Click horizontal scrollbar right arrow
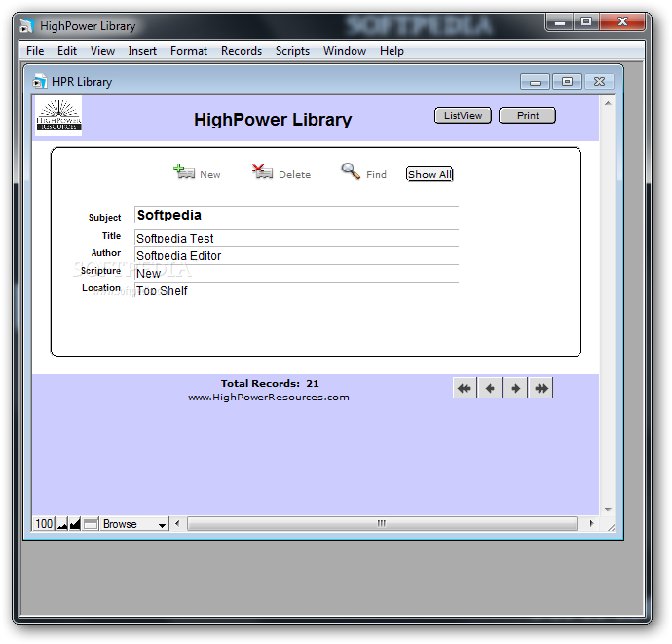Screen dimensions: 672x644 tap(591, 523)
